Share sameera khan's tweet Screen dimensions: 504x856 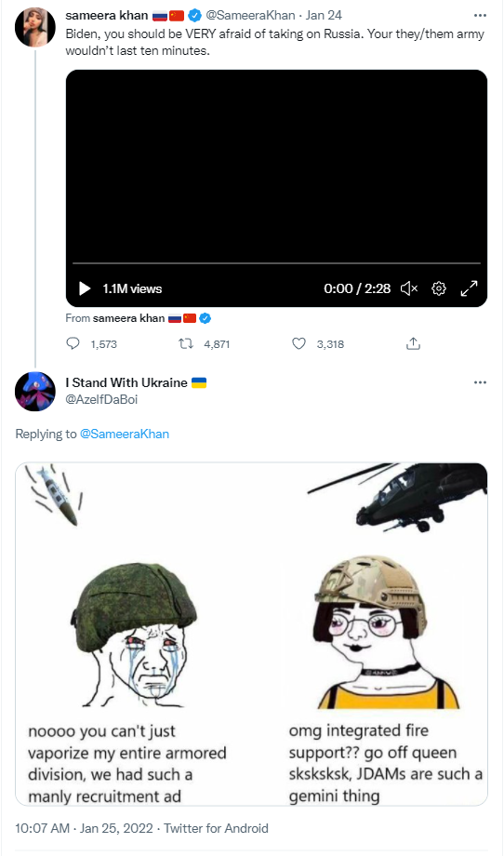[x=414, y=344]
